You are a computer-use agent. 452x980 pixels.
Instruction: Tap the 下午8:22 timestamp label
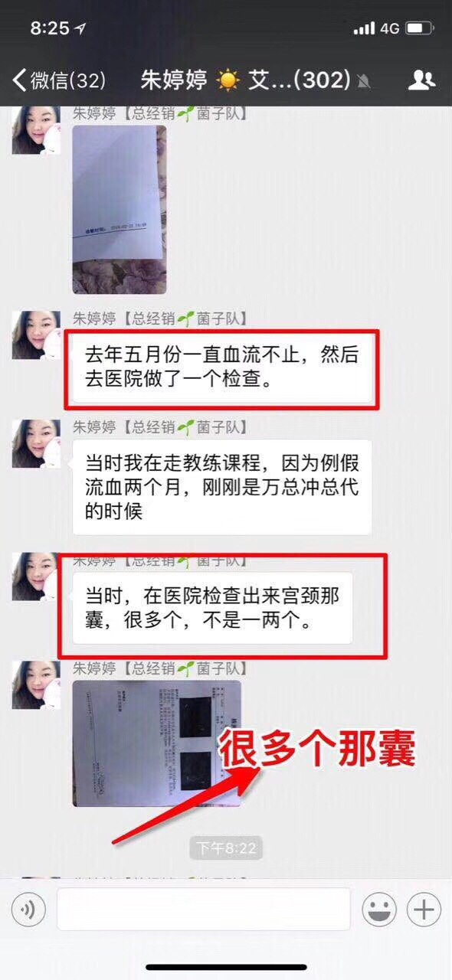225,848
